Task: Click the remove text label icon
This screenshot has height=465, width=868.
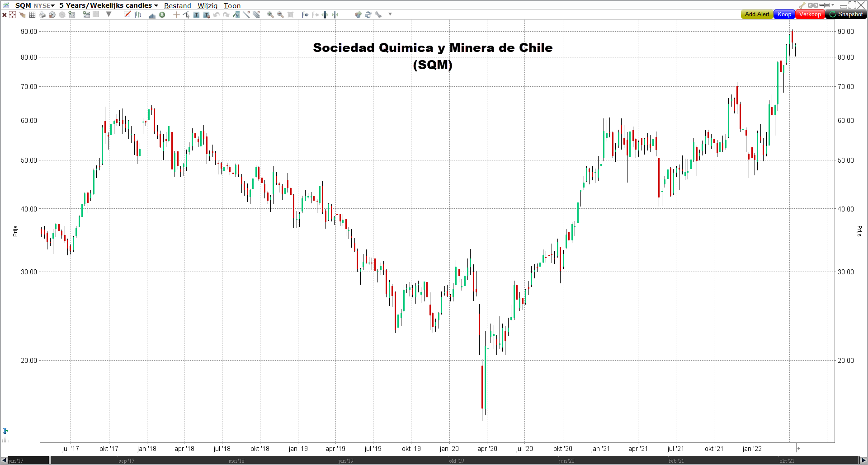Action: click(207, 14)
